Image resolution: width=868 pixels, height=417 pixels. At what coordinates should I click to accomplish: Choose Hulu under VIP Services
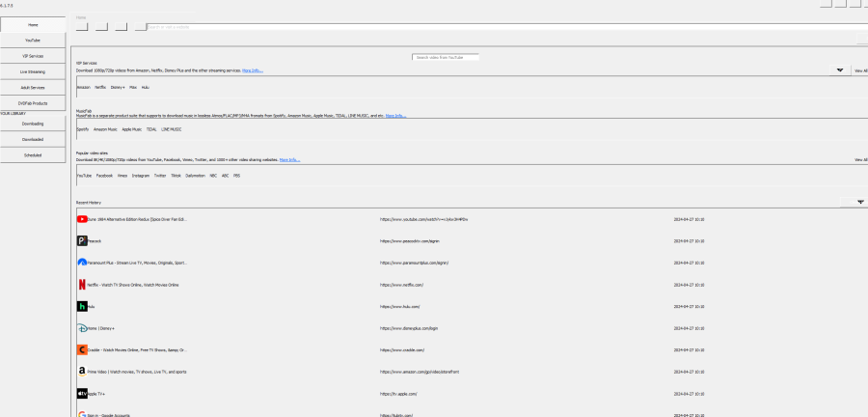(x=145, y=87)
